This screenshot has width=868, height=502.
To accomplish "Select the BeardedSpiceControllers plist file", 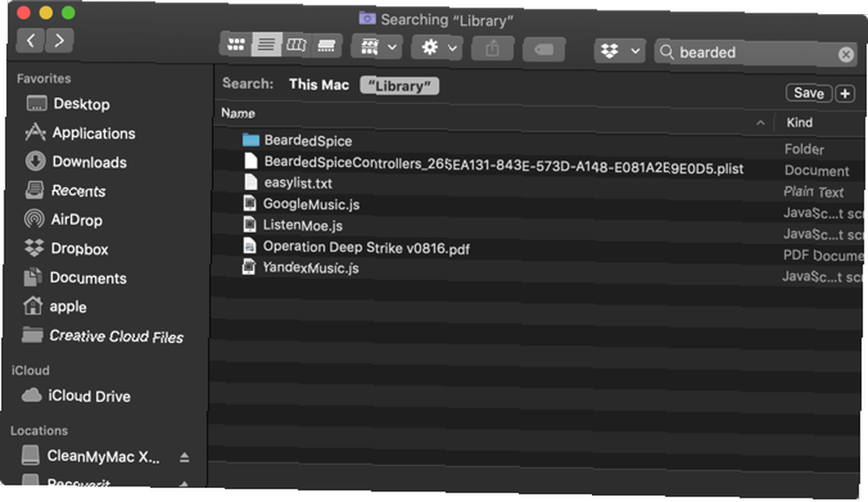I will coord(503,164).
